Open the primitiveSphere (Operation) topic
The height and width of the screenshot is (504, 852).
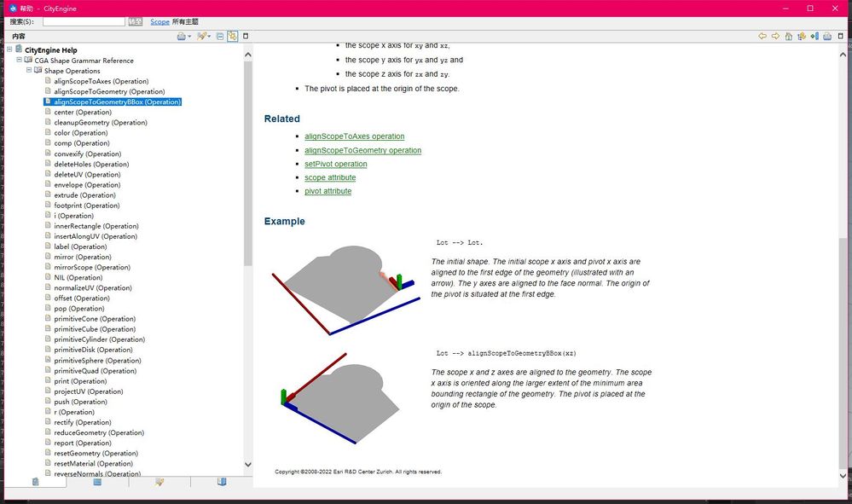97,361
